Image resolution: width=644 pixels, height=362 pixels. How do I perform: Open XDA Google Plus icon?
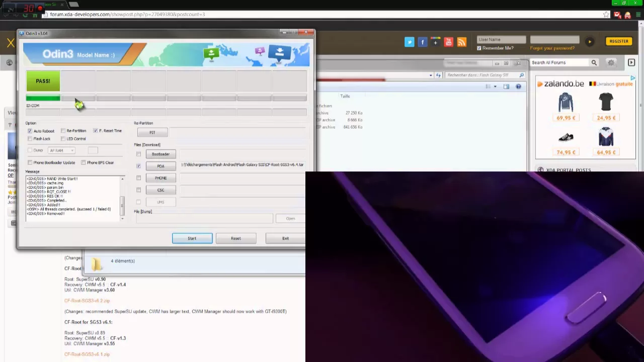[x=436, y=42]
